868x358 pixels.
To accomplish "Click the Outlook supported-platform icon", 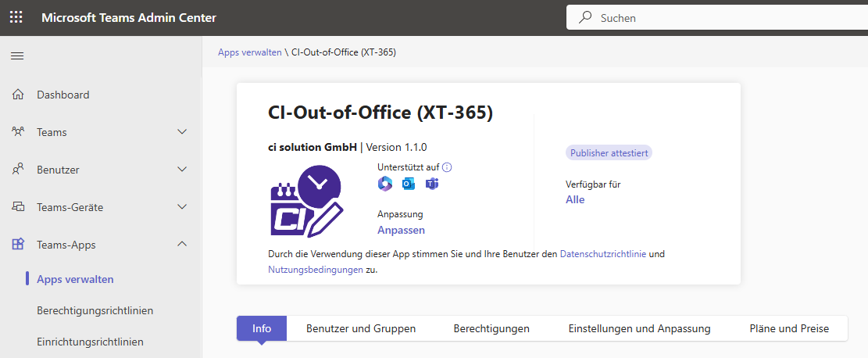I will click(x=408, y=184).
